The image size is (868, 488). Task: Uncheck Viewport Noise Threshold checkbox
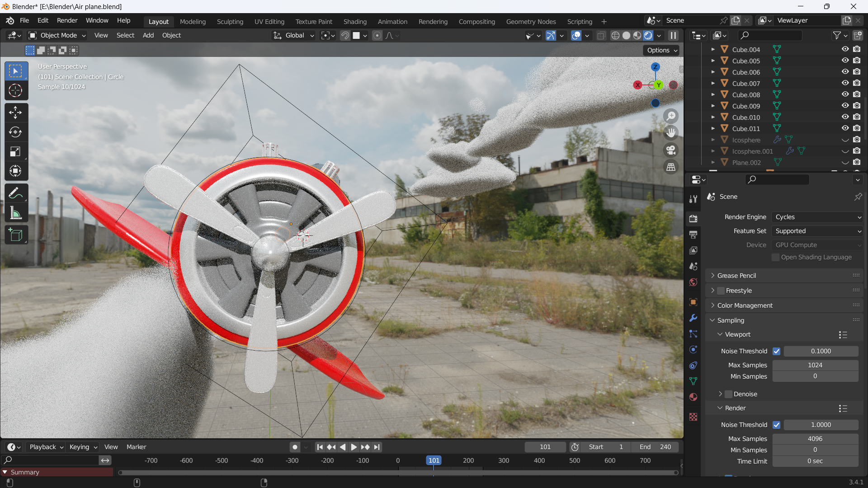point(776,351)
